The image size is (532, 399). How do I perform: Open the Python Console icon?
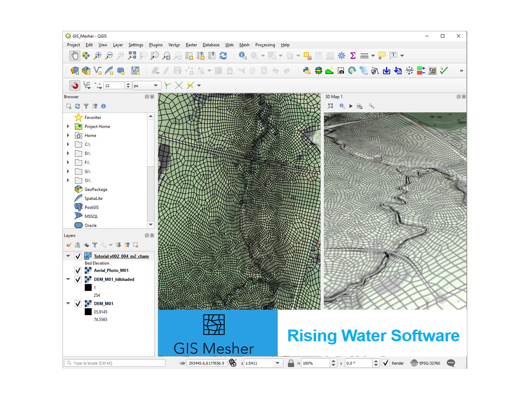click(x=306, y=71)
